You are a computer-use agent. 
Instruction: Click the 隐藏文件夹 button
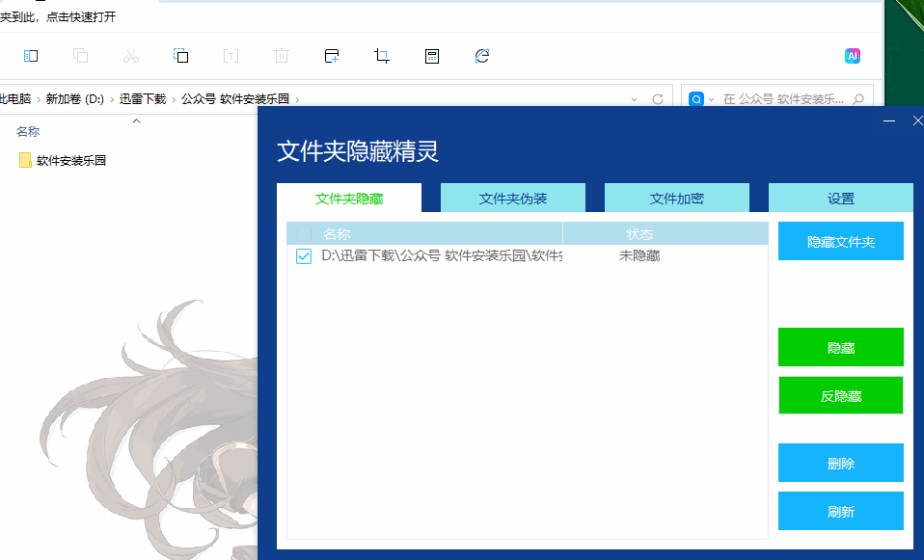click(840, 240)
